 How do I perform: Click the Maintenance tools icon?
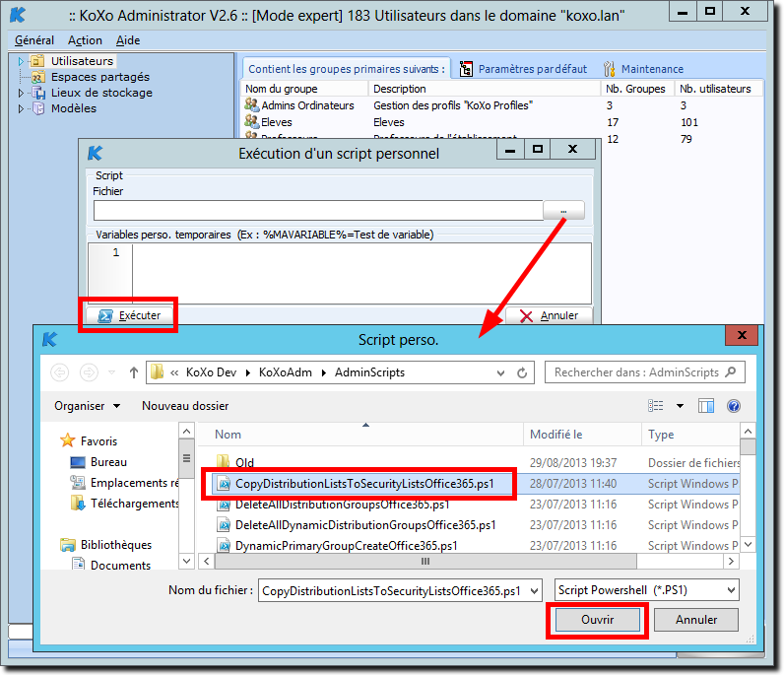point(609,69)
